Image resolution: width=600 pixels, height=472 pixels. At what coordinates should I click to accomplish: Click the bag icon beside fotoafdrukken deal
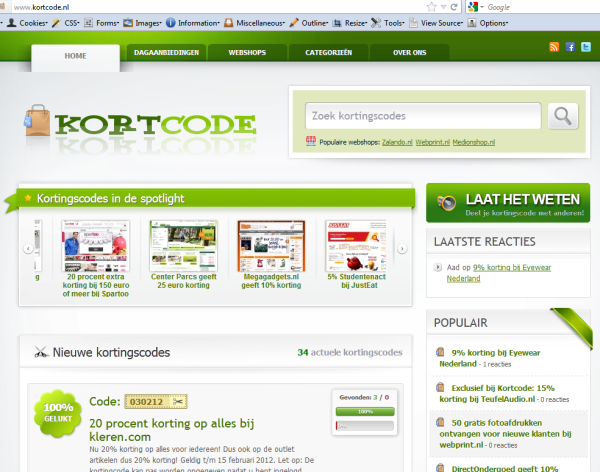tap(440, 422)
